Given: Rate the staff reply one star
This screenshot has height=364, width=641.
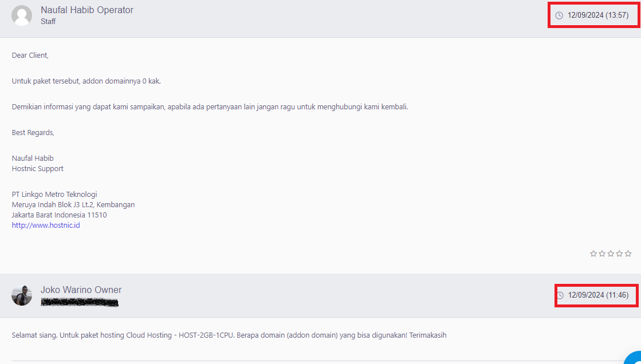Looking at the screenshot, I should [593, 254].
